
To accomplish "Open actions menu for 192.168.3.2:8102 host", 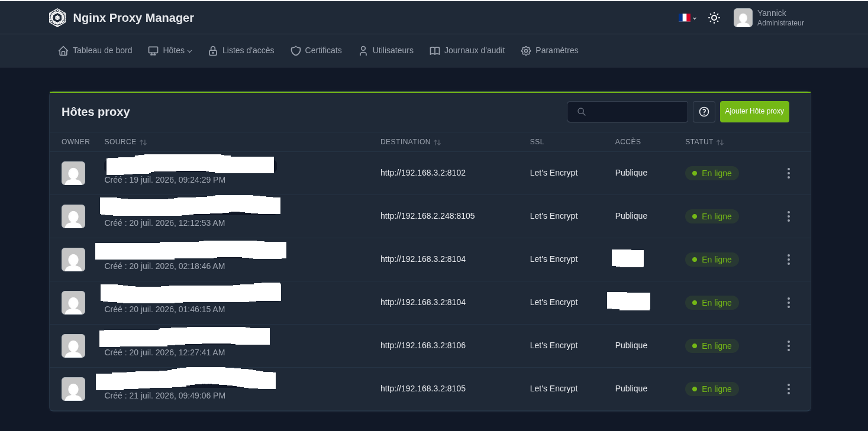I will coord(788,173).
